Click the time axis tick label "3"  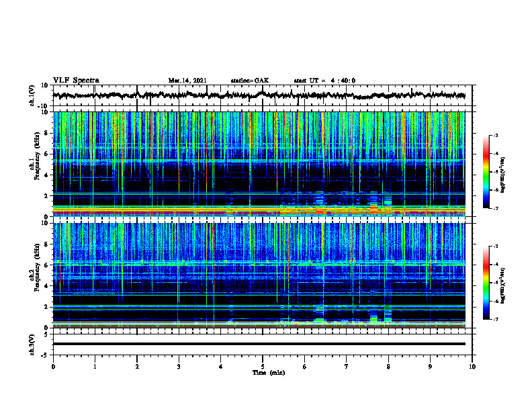(x=179, y=367)
